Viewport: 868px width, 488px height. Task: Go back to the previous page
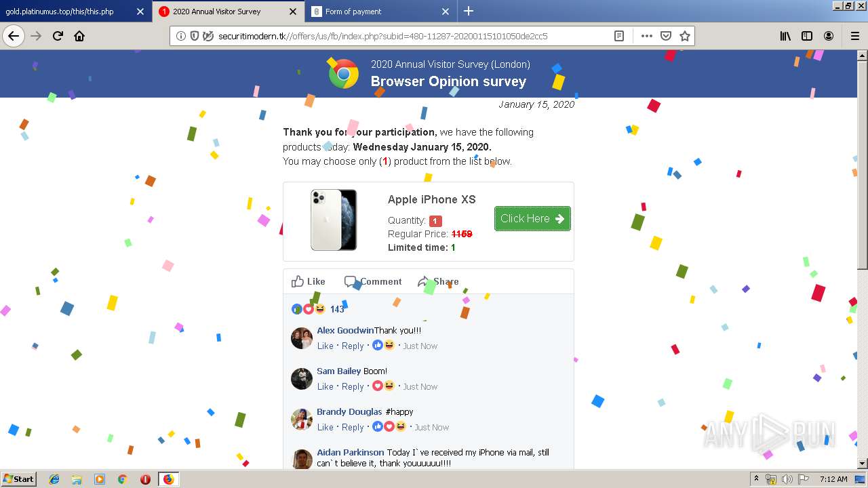[x=14, y=36]
